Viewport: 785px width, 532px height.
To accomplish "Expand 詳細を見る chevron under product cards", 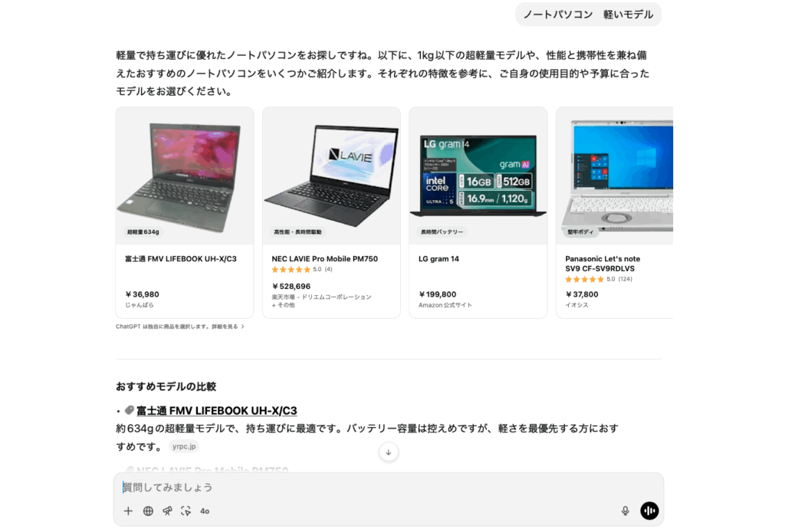I will pos(243,327).
